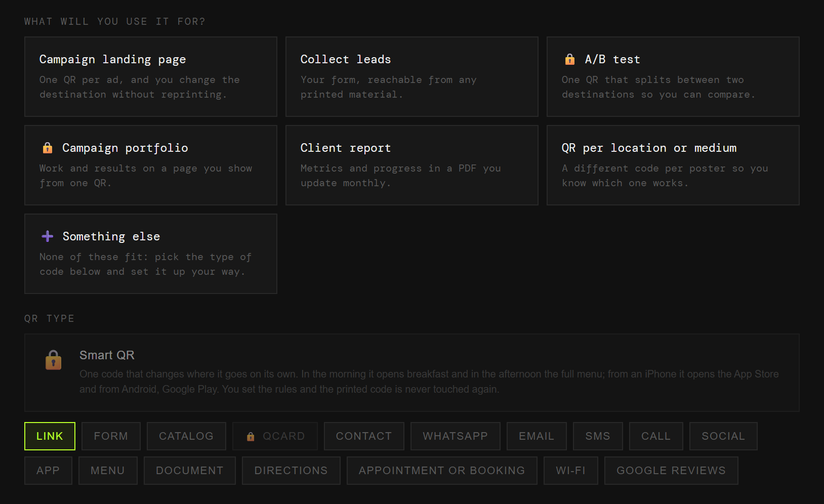The height and width of the screenshot is (504, 824).
Task: Open the Smart QR type panel
Action: point(412,372)
